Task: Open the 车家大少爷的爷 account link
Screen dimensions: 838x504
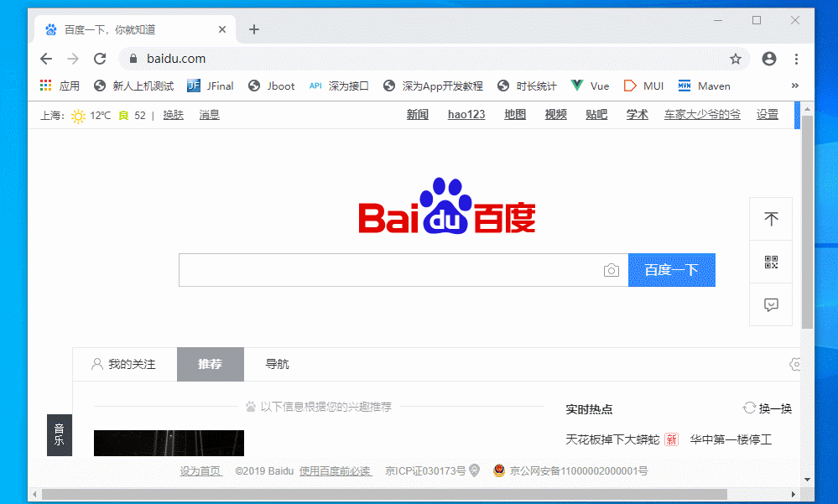Action: 702,114
